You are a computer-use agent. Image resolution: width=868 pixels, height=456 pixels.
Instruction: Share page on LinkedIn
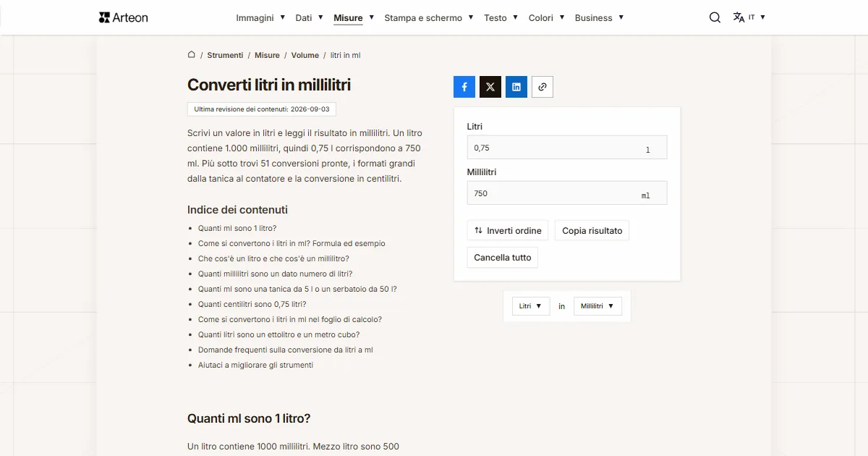tap(516, 87)
